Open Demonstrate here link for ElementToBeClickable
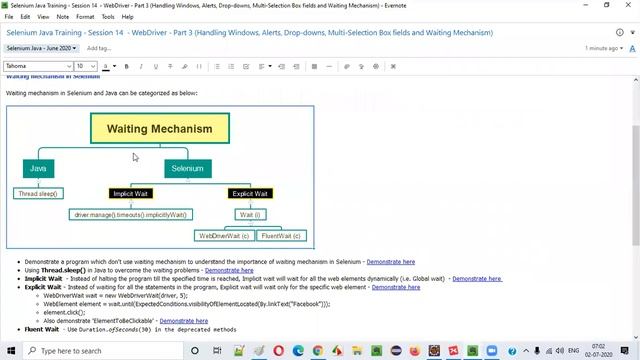Viewport: 640px width, 360px height. (x=184, y=321)
